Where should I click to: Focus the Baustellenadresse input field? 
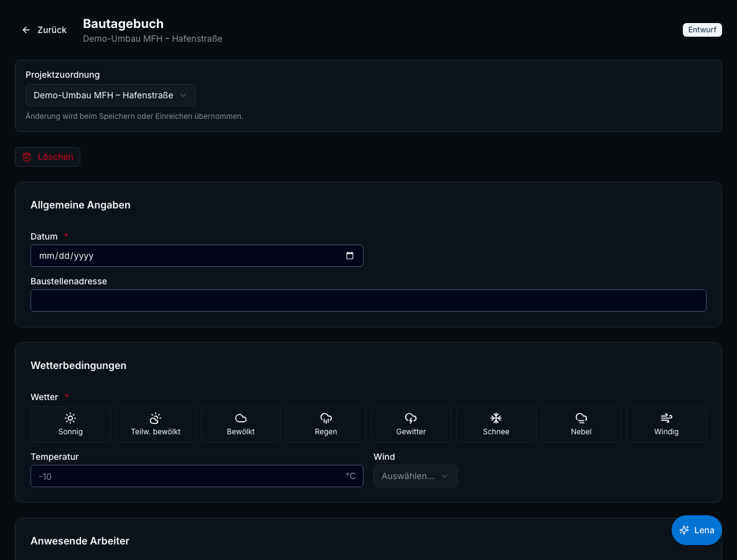pos(368,301)
